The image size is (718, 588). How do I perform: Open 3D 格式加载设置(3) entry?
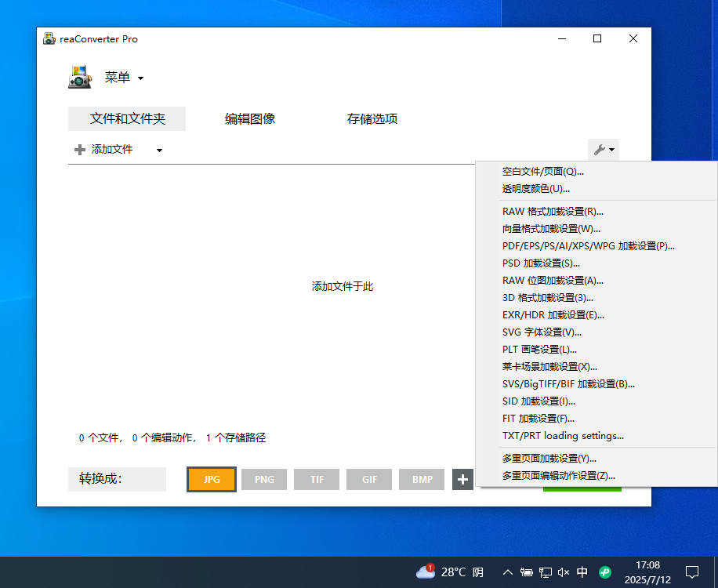597,298
